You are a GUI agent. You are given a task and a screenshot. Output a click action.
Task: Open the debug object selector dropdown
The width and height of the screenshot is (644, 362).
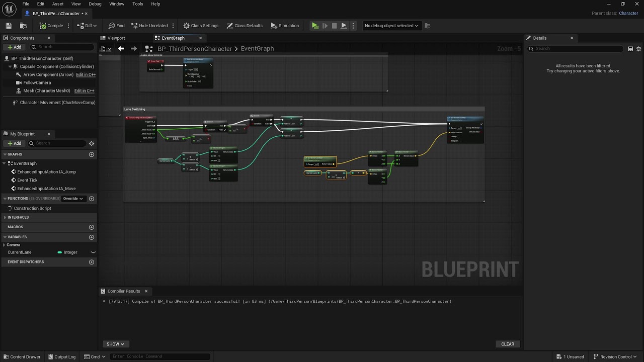(x=391, y=26)
